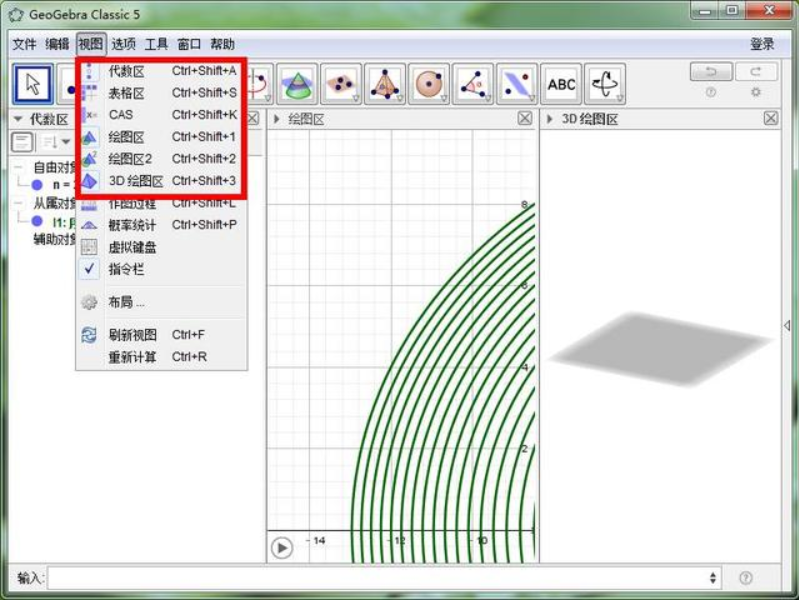Open the algebra sort order dropdown
Viewport: 799px width, 600px height.
[56, 142]
